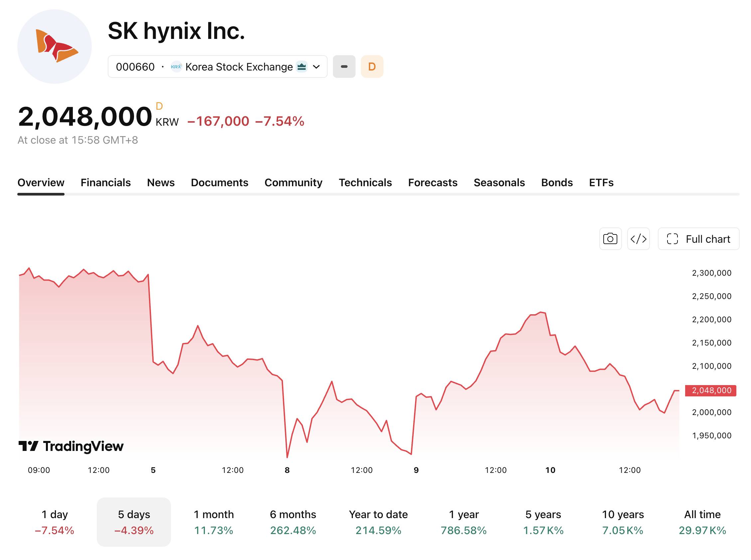Go to the Community tab
Image resolution: width=751 pixels, height=560 pixels.
(x=293, y=182)
